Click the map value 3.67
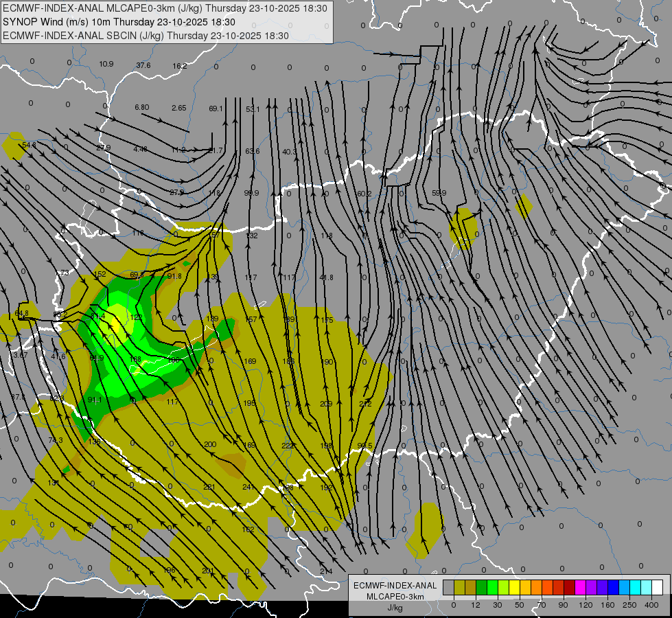This screenshot has height=618, width=672. (x=21, y=355)
